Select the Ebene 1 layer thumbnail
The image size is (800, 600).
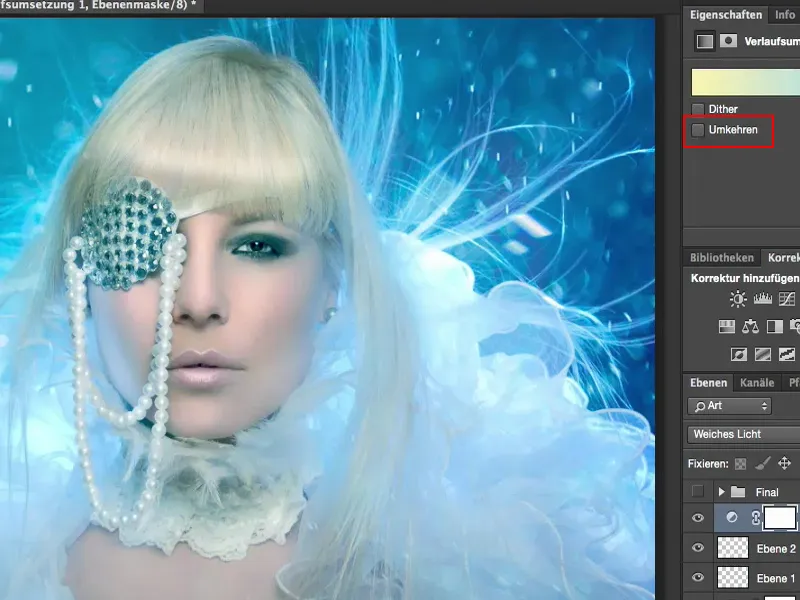(x=733, y=578)
